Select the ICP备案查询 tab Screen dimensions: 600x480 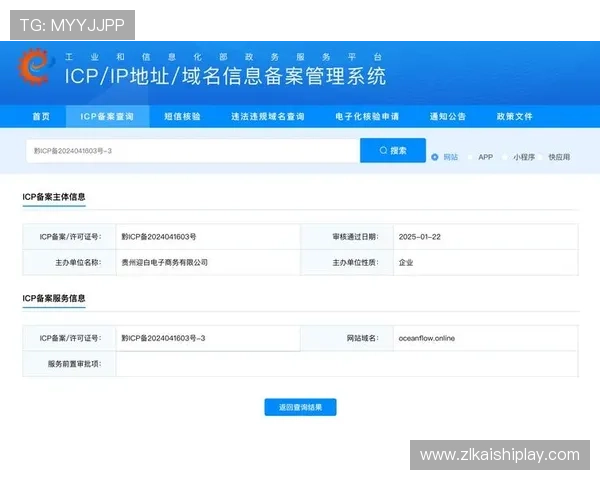(x=107, y=116)
